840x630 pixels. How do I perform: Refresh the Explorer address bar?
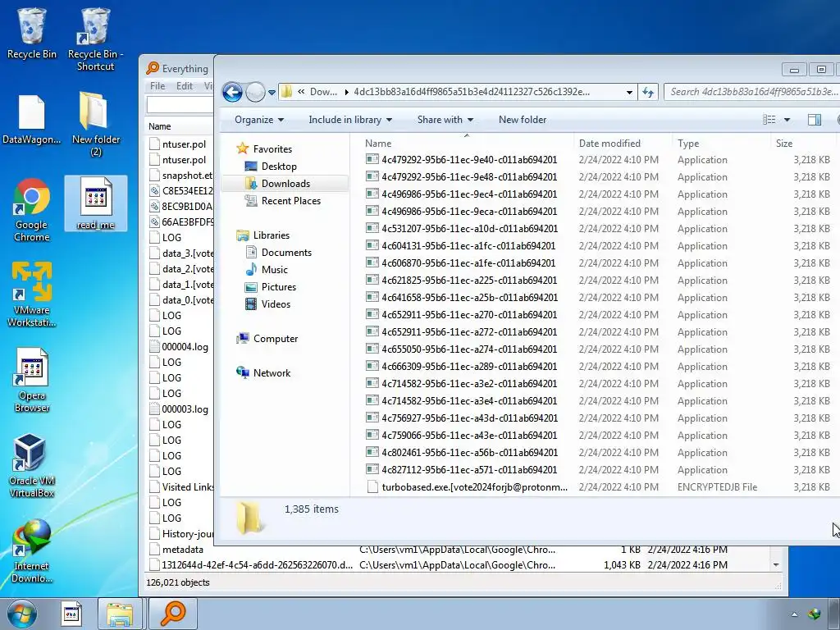click(x=648, y=92)
